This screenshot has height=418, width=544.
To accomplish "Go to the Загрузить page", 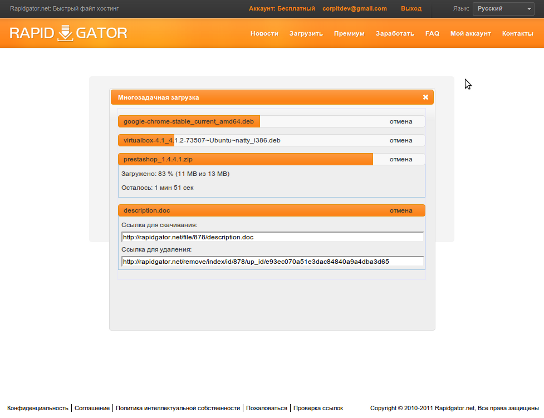I will (x=306, y=34).
